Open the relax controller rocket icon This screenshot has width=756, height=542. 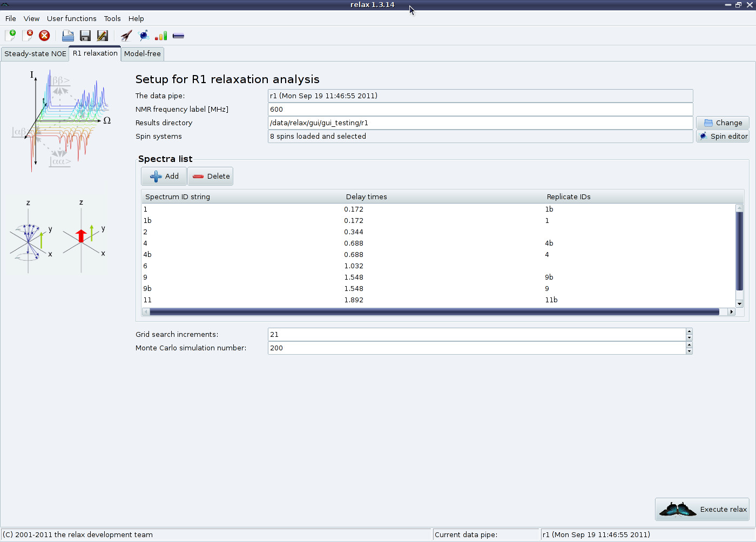126,36
